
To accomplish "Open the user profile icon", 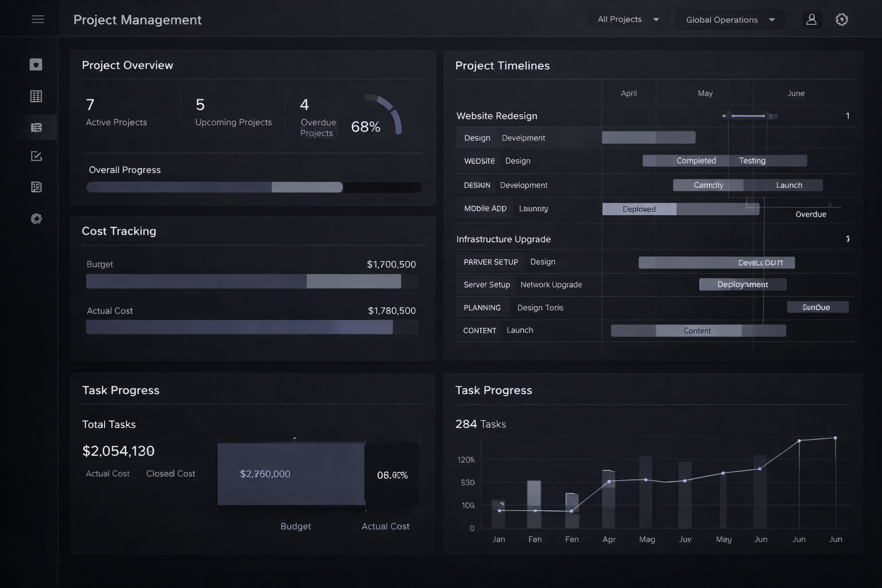I will (x=811, y=20).
